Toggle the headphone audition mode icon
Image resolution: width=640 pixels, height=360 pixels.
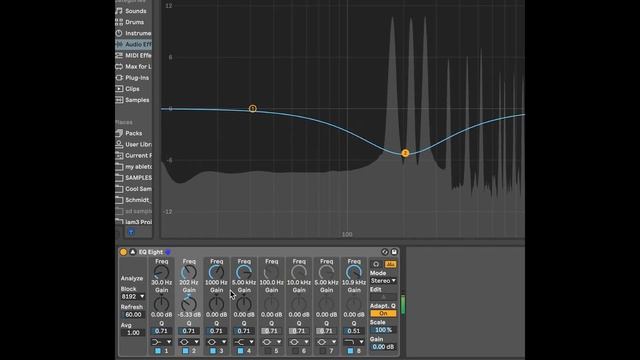click(x=376, y=264)
